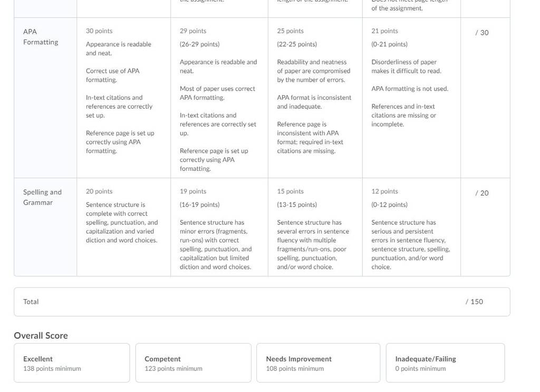Click the Spelling and Grammar criterion name
Image resolution: width=540 pixels, height=392 pixels.
(x=42, y=197)
